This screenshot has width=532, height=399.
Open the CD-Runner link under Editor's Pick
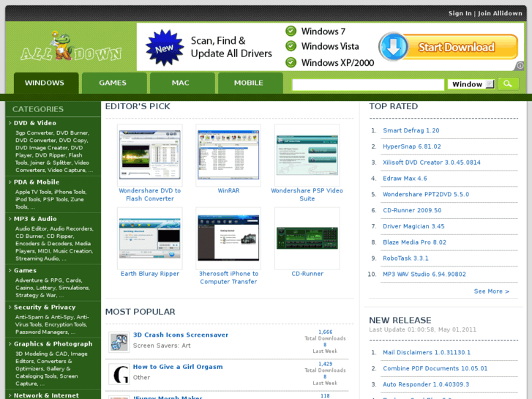307,274
